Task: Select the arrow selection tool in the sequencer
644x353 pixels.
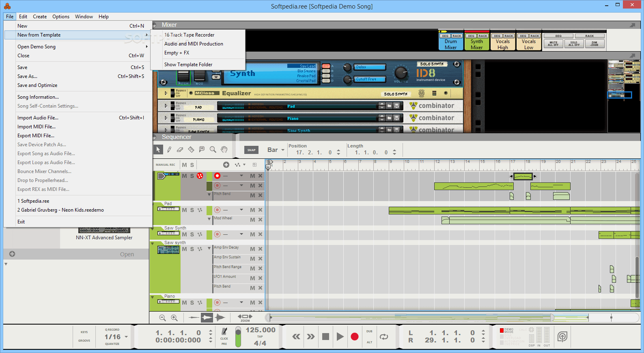Action: tap(158, 149)
